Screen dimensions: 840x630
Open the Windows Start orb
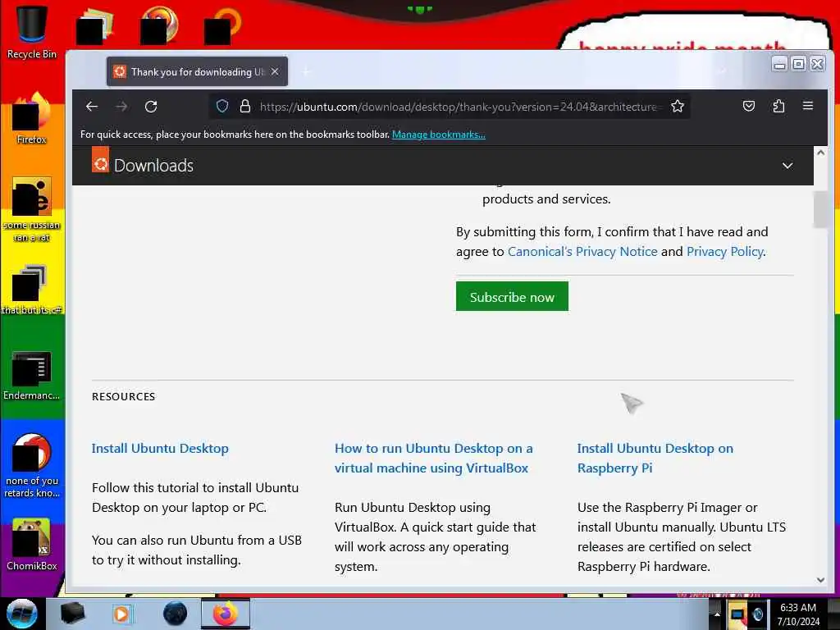22,614
